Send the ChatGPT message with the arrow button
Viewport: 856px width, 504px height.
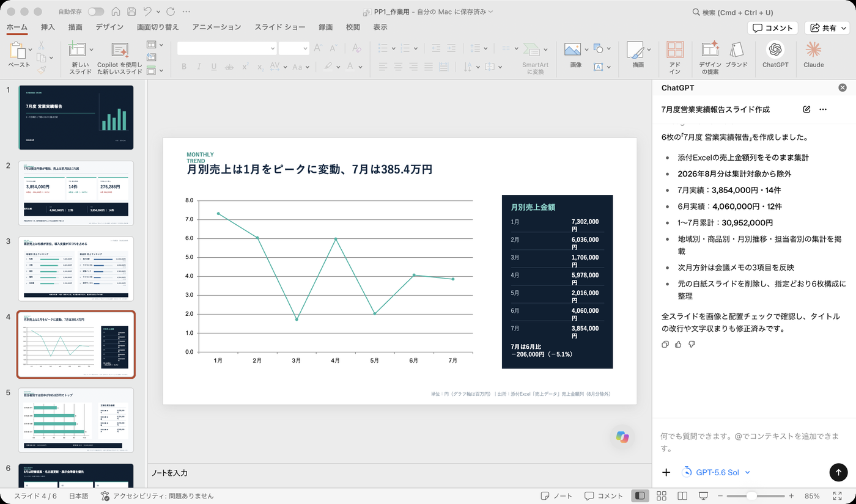tap(838, 472)
